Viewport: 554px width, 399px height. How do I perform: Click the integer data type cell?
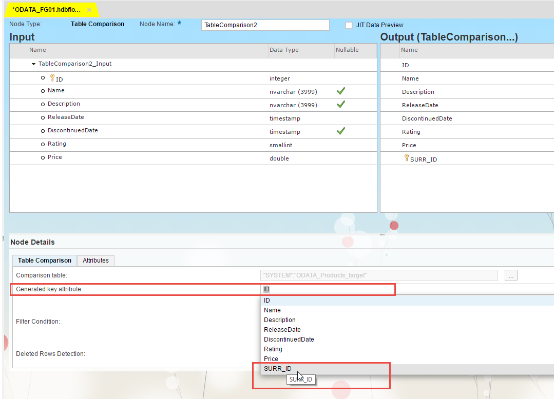(x=279, y=78)
